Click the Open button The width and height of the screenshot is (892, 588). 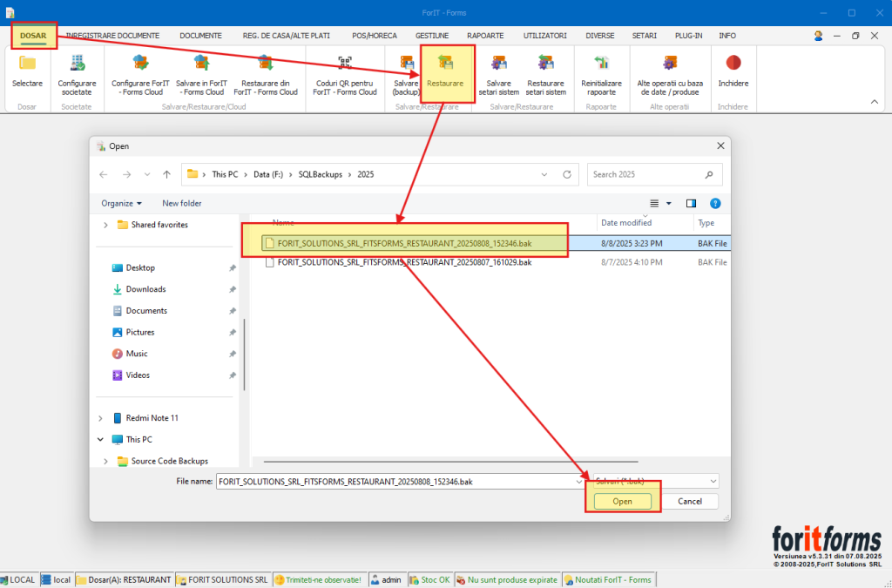pos(622,502)
